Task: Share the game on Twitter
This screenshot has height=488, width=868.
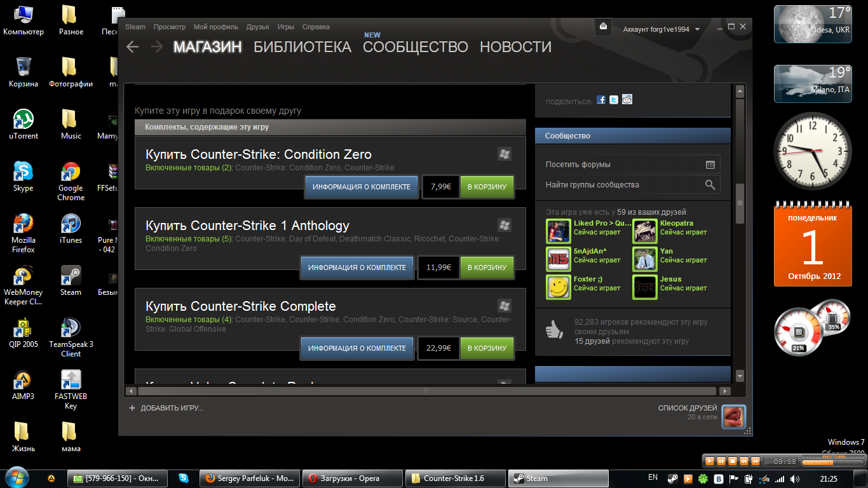Action: 614,100
